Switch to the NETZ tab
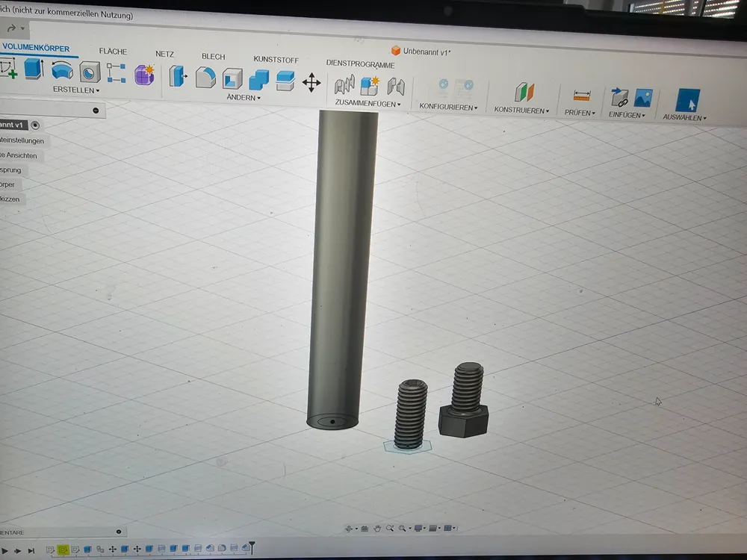This screenshot has width=747, height=560. pos(165,55)
